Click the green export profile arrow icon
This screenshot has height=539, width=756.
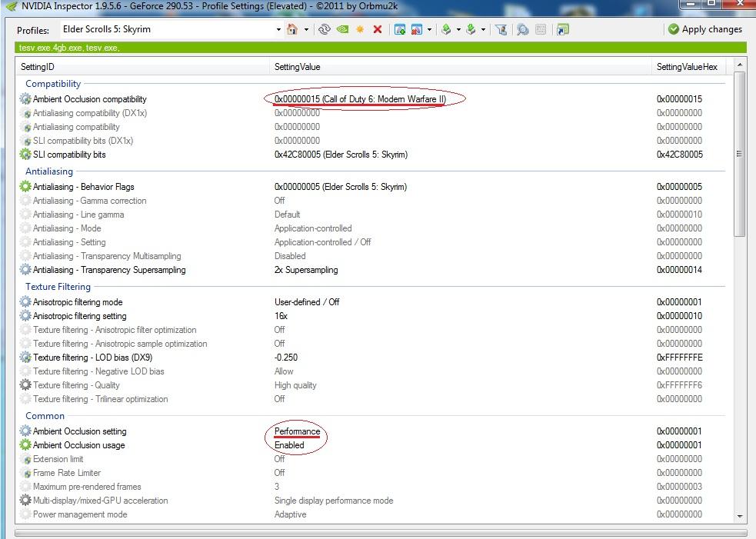pyautogui.click(x=446, y=29)
